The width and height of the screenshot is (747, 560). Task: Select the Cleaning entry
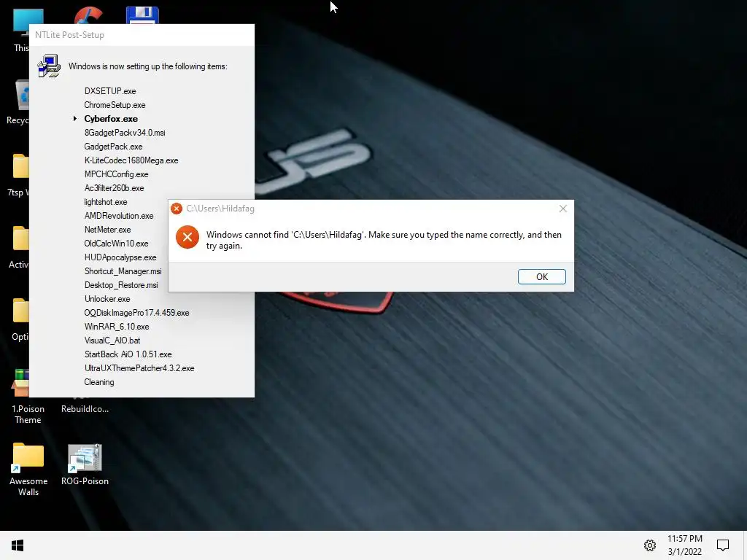click(x=99, y=382)
